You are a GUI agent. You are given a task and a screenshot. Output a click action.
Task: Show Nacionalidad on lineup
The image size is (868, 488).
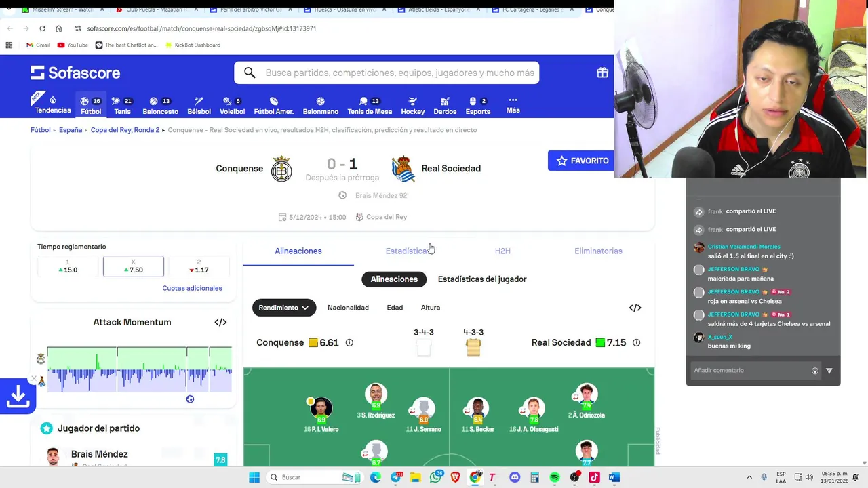pyautogui.click(x=348, y=308)
